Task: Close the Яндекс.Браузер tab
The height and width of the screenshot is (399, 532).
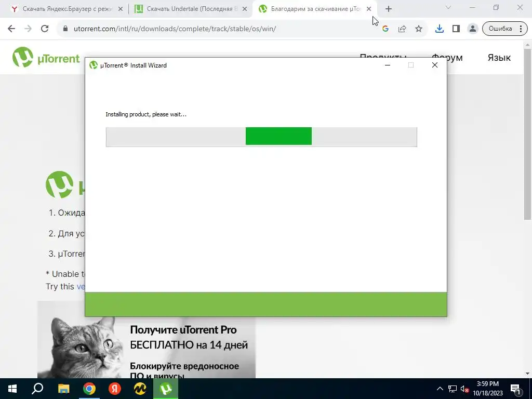Action: click(x=121, y=9)
